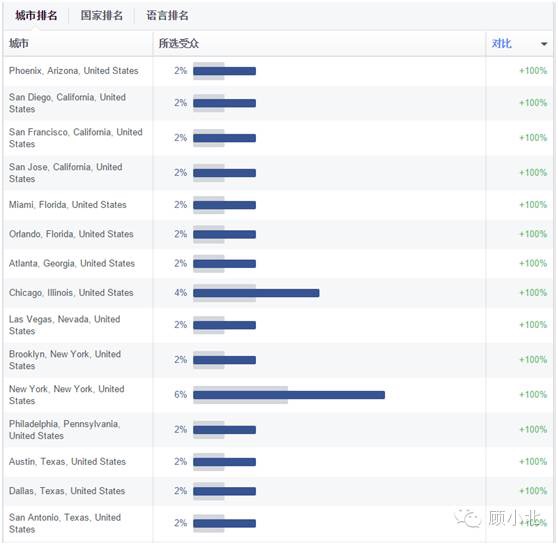
Task: Click the Las Vegas, Nevada city name
Action: [x=64, y=325]
